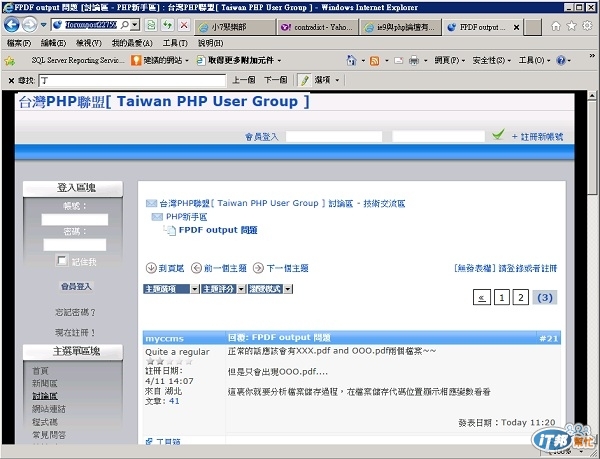The width and height of the screenshot is (600, 459).
Task: Close the find bar with X
Action: pyautogui.click(x=11, y=80)
